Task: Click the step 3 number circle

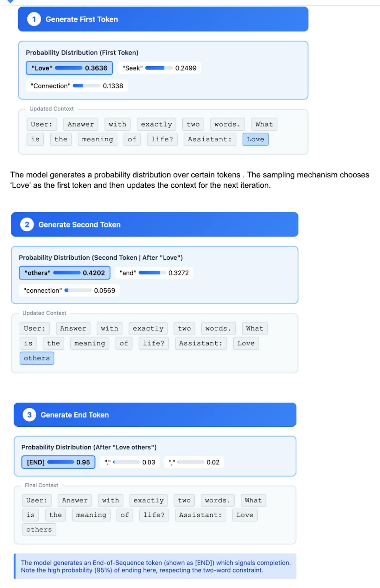Action: pyautogui.click(x=29, y=415)
